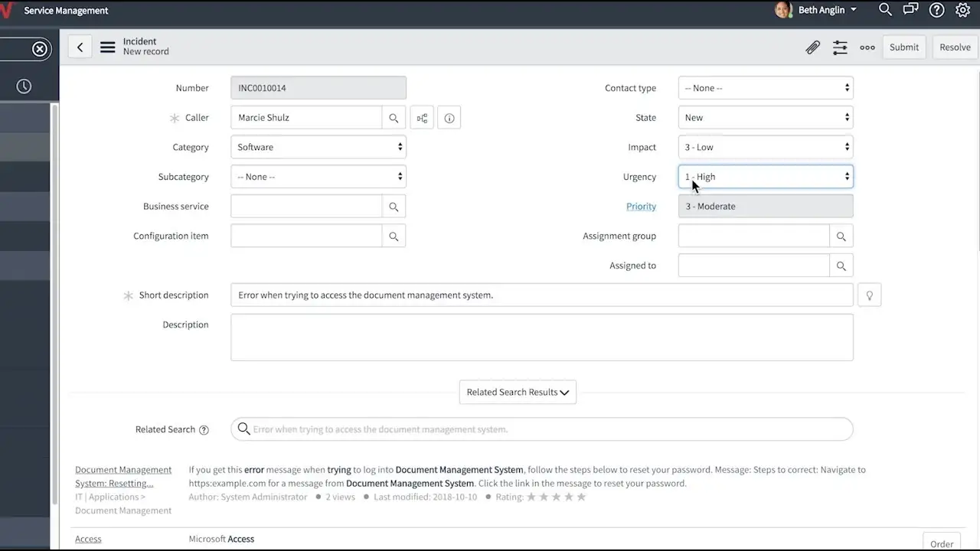Open the form context hamburger menu
Screen dimensions: 980x551
[x=108, y=47]
